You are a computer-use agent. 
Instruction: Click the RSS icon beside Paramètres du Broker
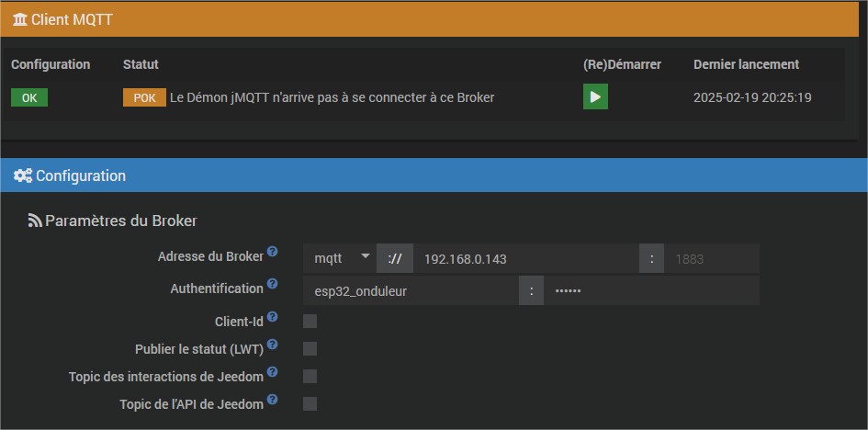(35, 221)
